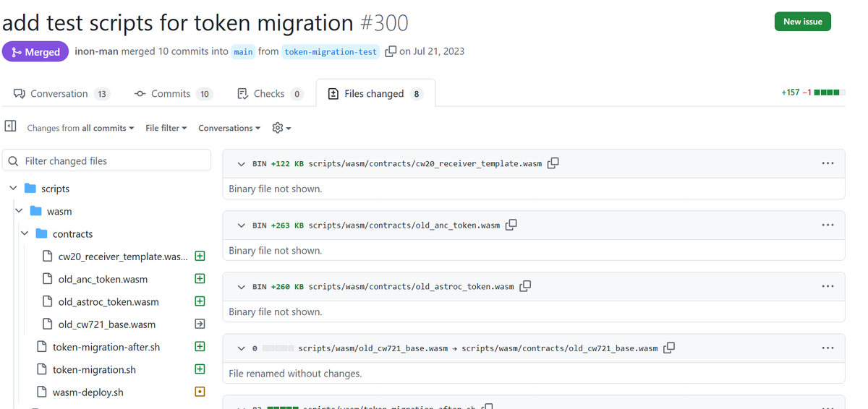Switch to the Conversation tab

[x=61, y=93]
